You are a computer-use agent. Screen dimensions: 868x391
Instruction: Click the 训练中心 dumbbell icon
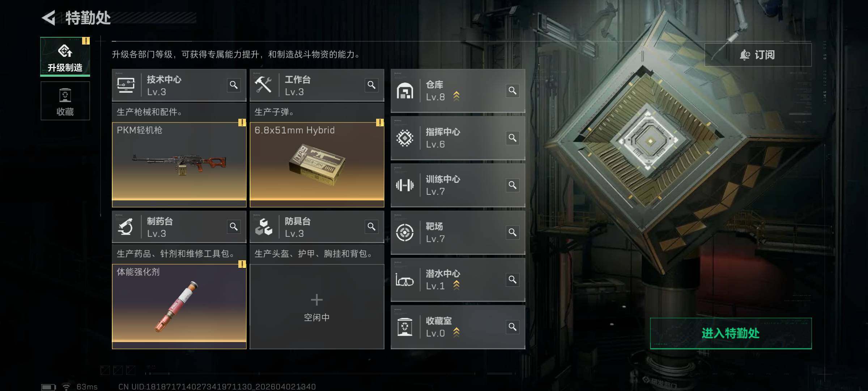coord(405,185)
